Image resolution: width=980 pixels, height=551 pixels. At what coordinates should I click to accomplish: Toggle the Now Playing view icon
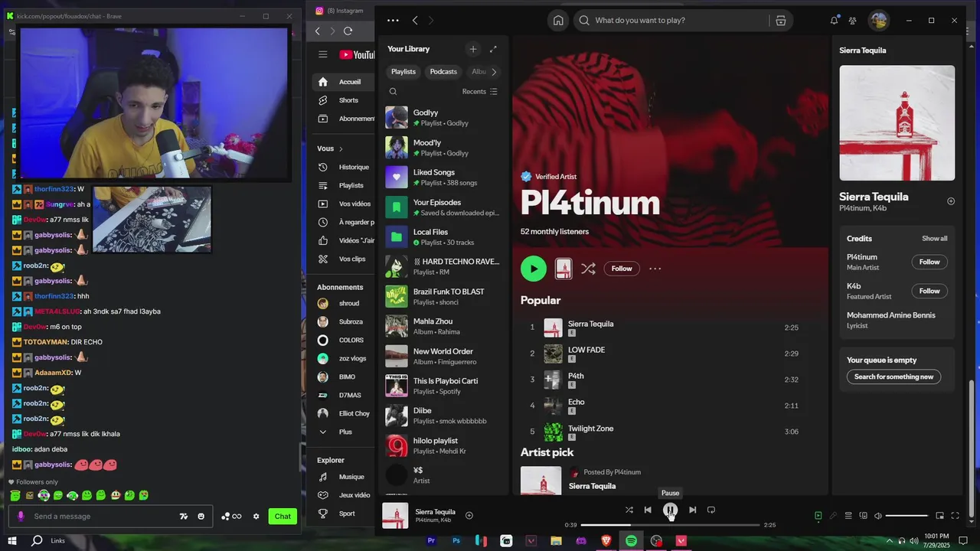click(818, 516)
